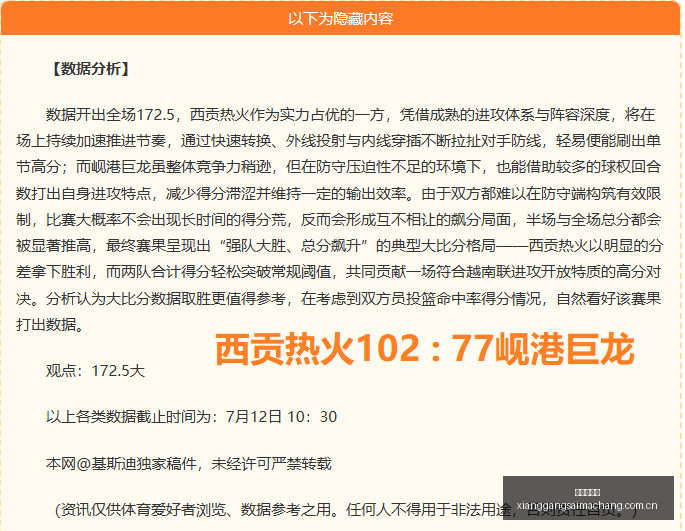The image size is (685, 531).
Task: Select the 【数据分析】 heading
Action: 90,69
